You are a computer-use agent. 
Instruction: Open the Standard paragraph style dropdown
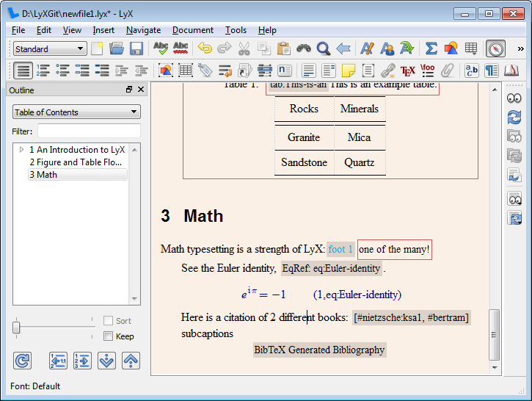[50, 48]
